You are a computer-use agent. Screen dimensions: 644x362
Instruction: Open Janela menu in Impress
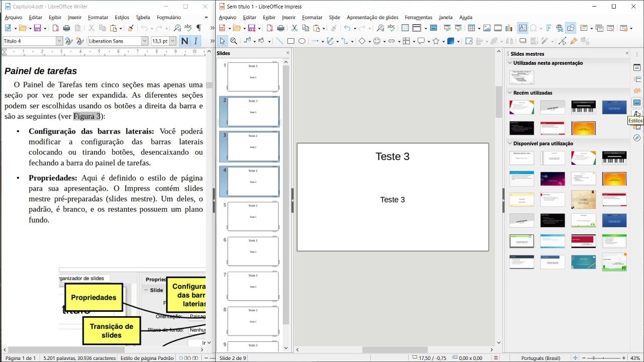(445, 17)
